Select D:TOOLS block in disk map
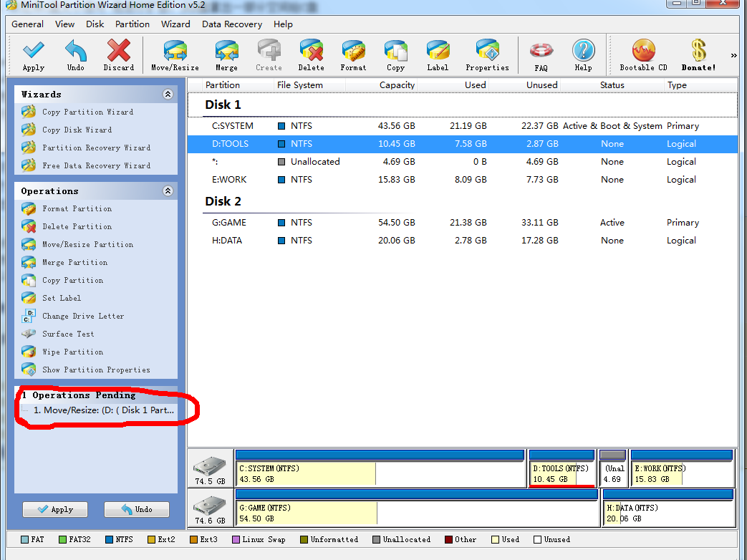This screenshot has height=560, width=747. point(562,468)
